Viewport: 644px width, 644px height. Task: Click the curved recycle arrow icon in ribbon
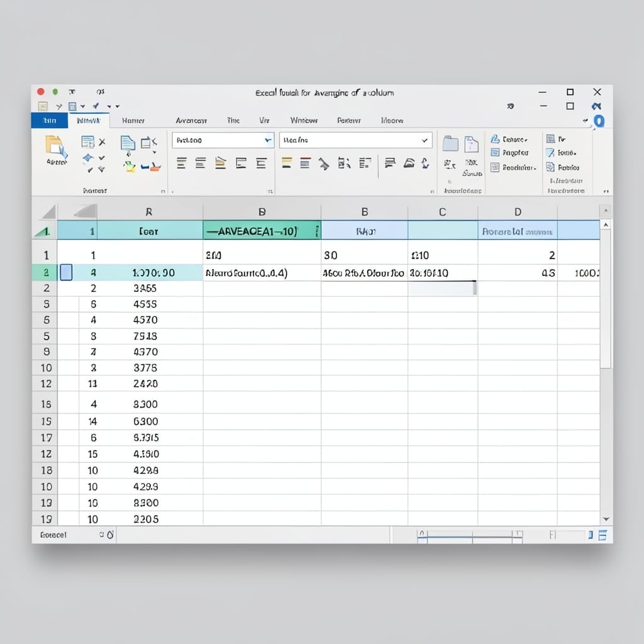pyautogui.click(x=426, y=164)
